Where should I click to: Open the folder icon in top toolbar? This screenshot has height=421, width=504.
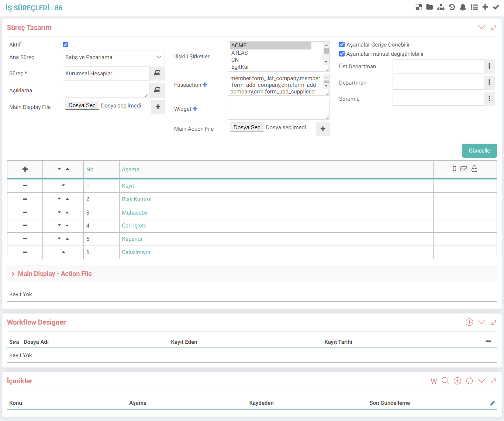[x=429, y=7]
